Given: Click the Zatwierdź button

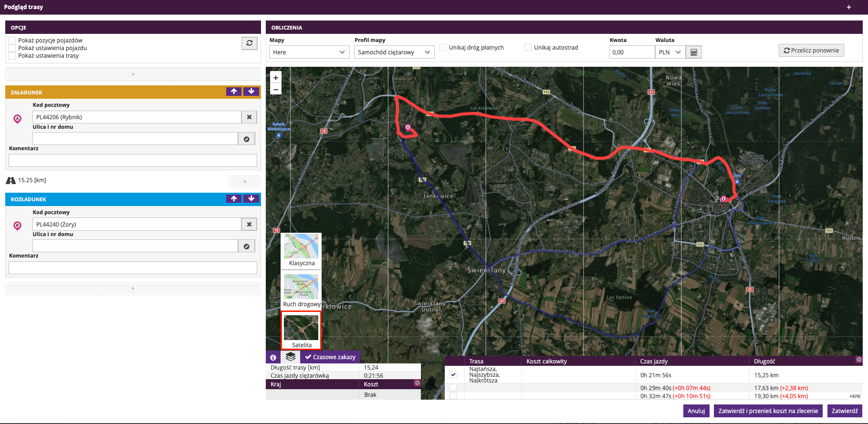Looking at the screenshot, I should 845,411.
